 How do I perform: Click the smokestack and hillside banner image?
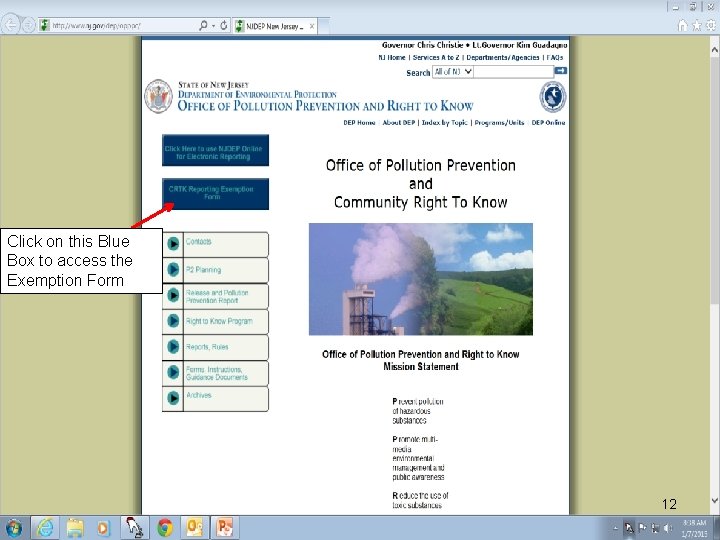[421, 279]
